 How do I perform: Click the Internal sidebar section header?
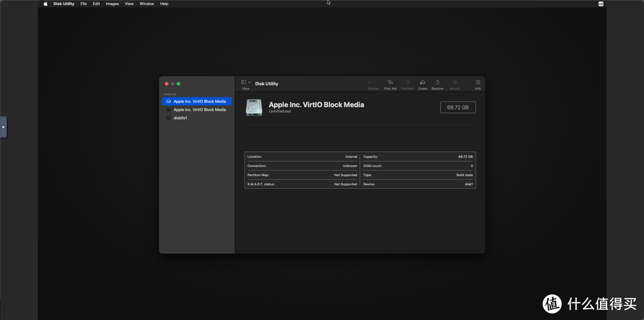[169, 94]
